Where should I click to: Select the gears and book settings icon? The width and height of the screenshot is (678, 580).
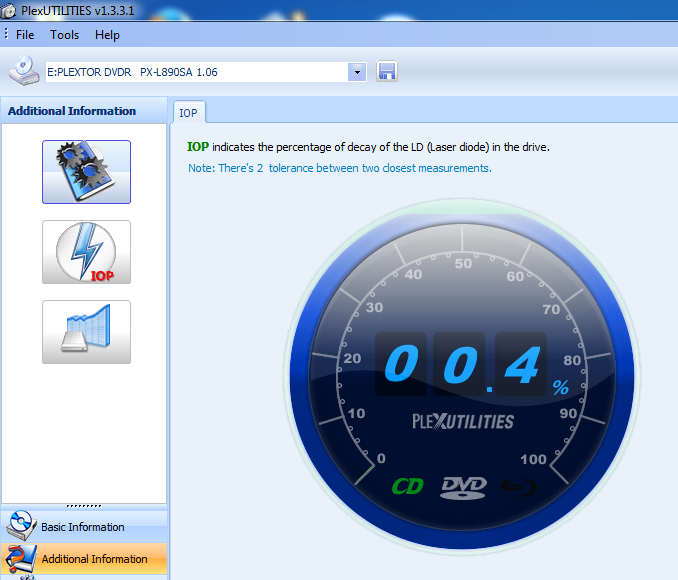pos(86,172)
